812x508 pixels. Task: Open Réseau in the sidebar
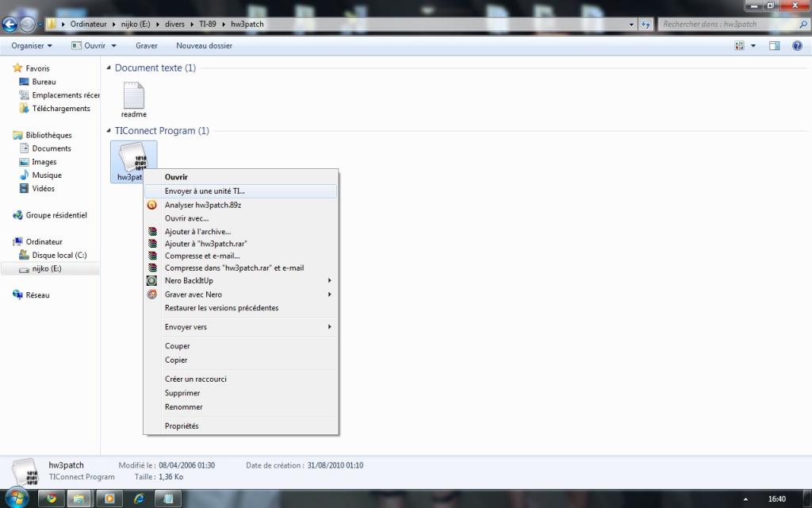(31, 295)
